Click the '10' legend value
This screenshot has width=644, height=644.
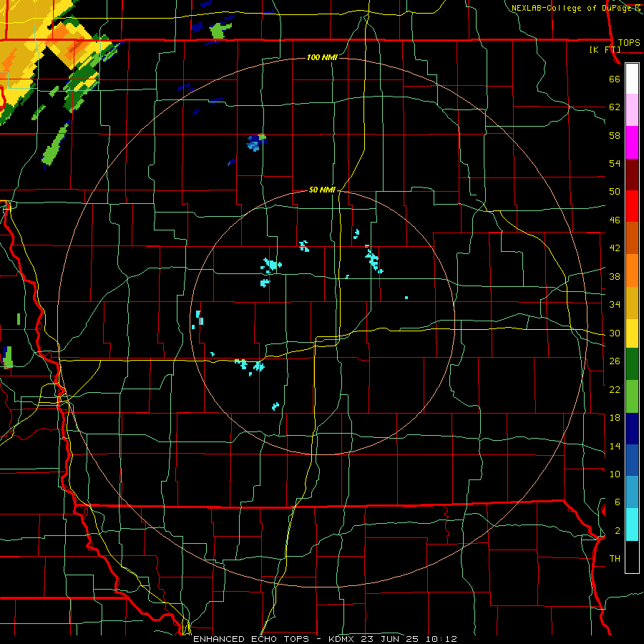615,474
